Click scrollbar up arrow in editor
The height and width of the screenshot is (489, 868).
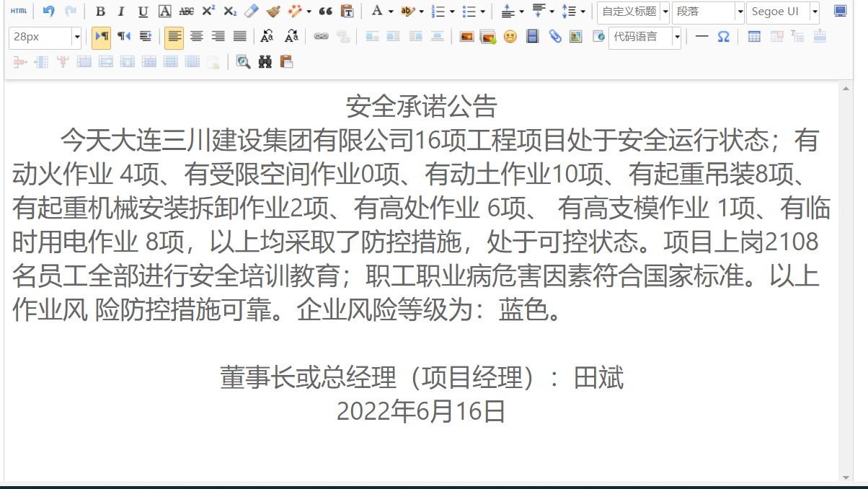pos(846,88)
